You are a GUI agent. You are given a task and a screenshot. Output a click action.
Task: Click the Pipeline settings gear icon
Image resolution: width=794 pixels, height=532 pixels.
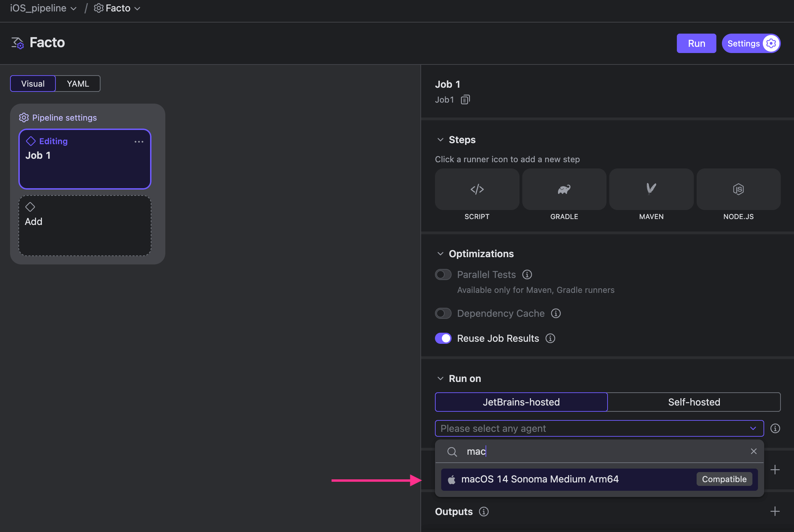(24, 118)
